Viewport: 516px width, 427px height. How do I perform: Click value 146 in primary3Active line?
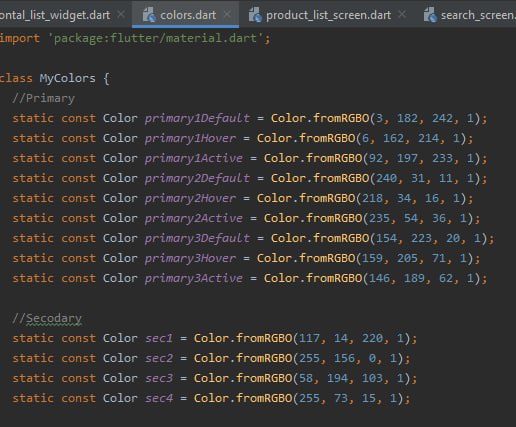point(379,278)
